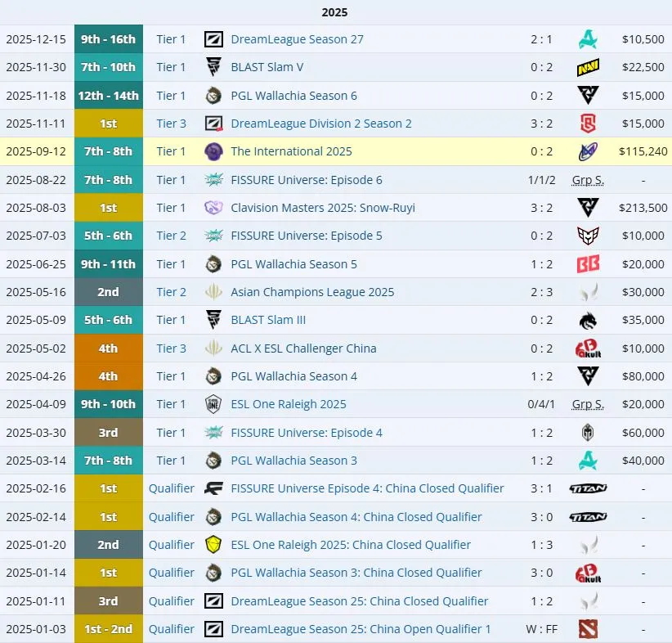Open Clavision Masters 2025: Snow-Ruyi link

(x=323, y=208)
